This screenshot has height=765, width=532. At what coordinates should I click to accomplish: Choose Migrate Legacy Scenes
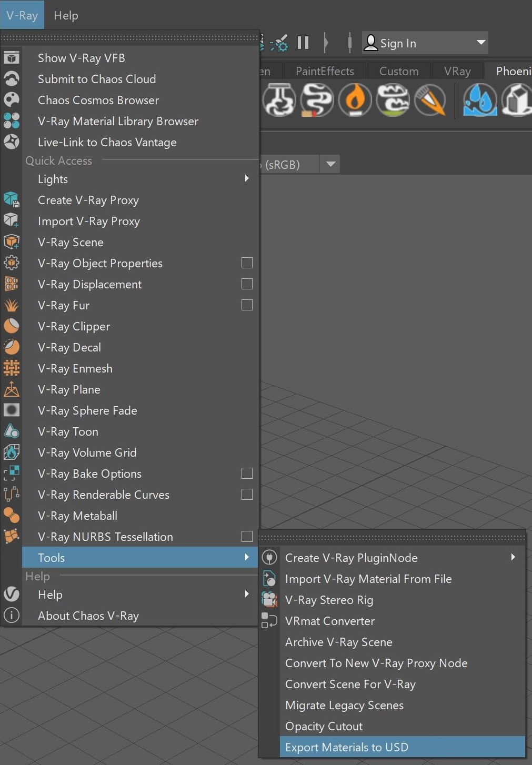(403, 704)
